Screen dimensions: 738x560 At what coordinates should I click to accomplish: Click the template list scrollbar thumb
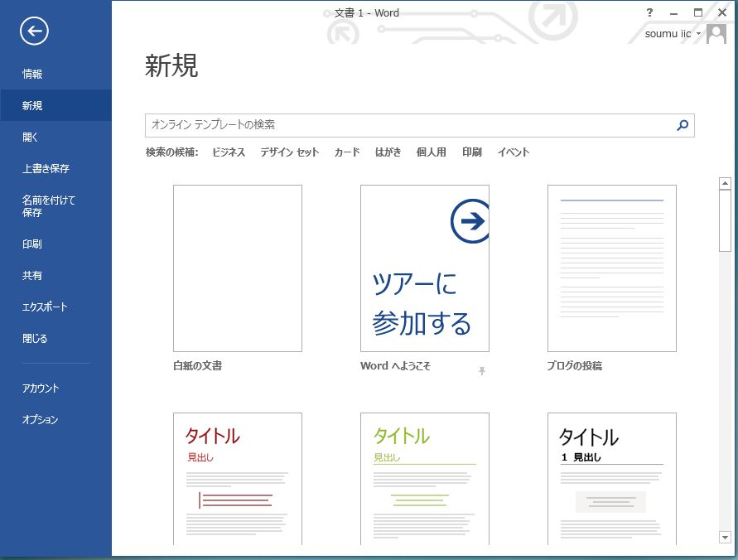coord(725,220)
